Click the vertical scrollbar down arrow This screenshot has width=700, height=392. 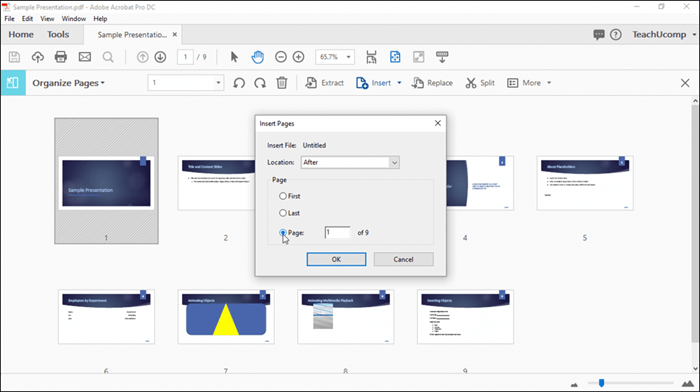click(x=695, y=369)
